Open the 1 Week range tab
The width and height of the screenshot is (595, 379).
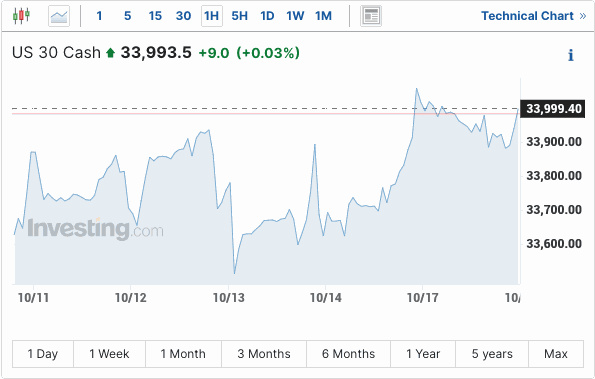tap(109, 354)
